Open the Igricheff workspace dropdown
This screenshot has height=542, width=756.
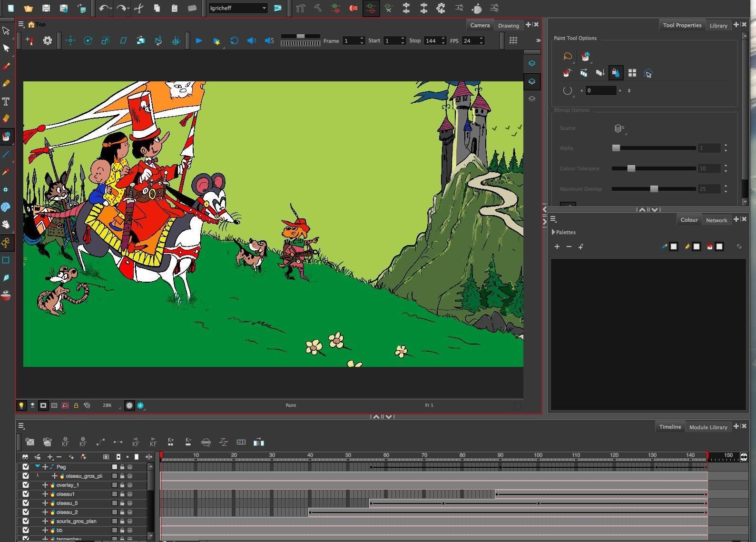[x=238, y=8]
